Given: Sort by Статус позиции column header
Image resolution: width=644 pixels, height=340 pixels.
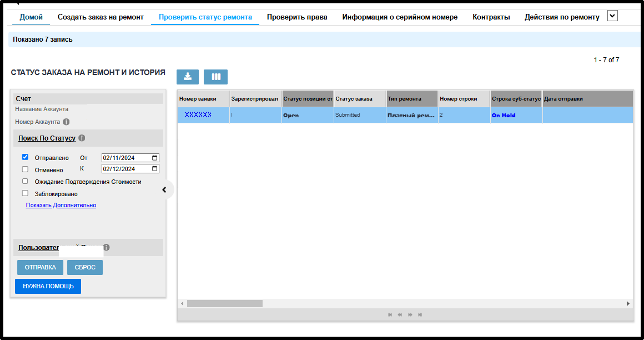Looking at the screenshot, I should pos(308,99).
